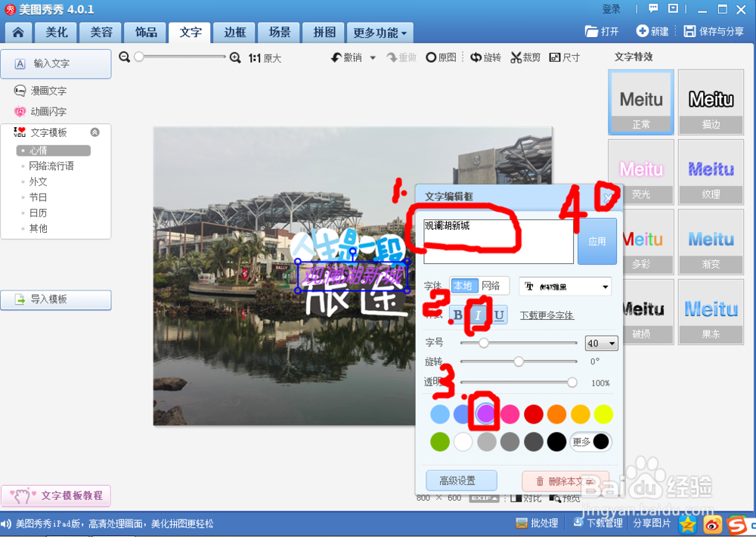756x537 pixels.
Task: Open the 裁剪 (crop) tool
Action: pyautogui.click(x=525, y=57)
